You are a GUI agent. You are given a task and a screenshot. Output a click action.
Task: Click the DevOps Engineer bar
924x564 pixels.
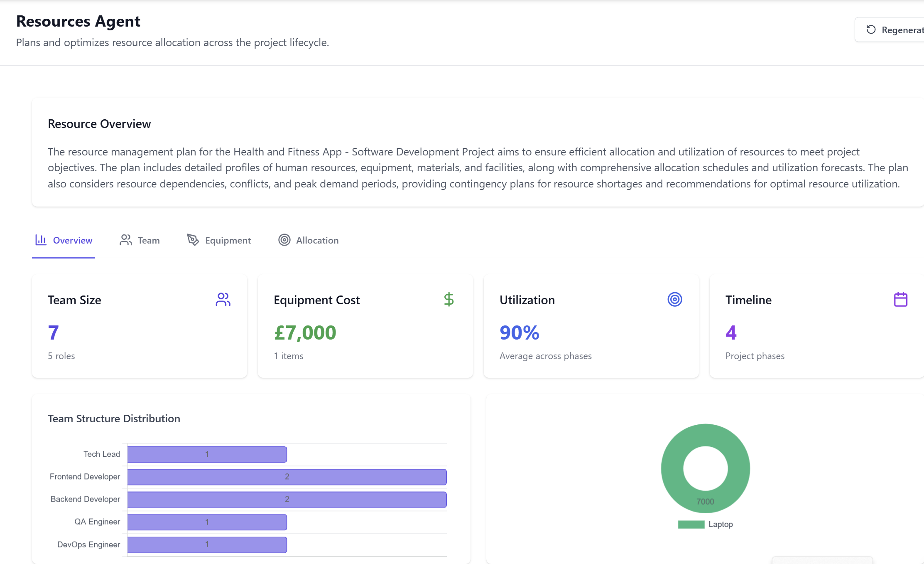click(x=207, y=544)
